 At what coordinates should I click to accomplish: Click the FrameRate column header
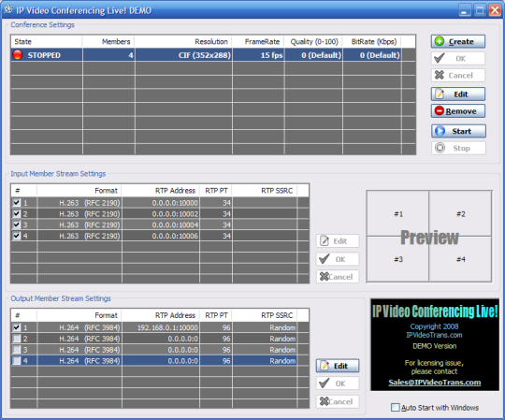(258, 41)
